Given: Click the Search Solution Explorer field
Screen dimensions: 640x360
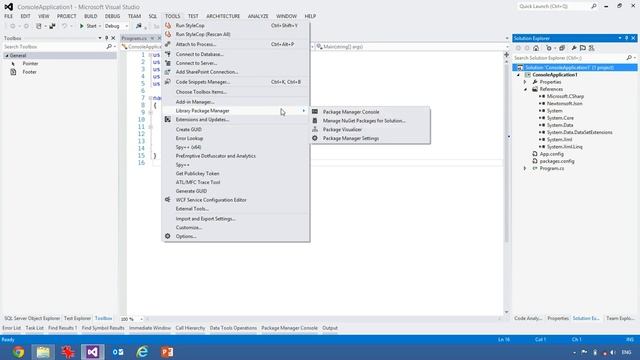Looking at the screenshot, I should [569, 58].
